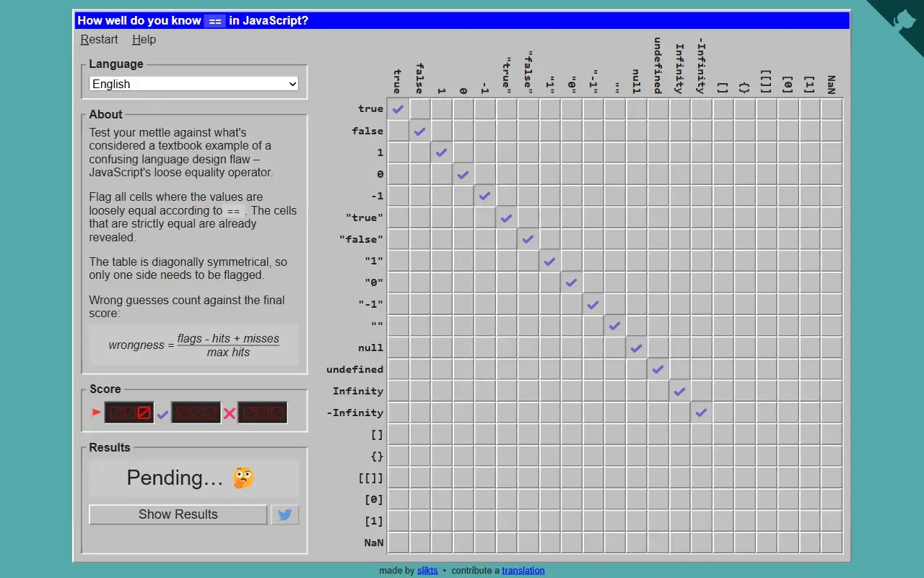Flag cell at row [0], column false
The image size is (924, 578).
click(420, 499)
